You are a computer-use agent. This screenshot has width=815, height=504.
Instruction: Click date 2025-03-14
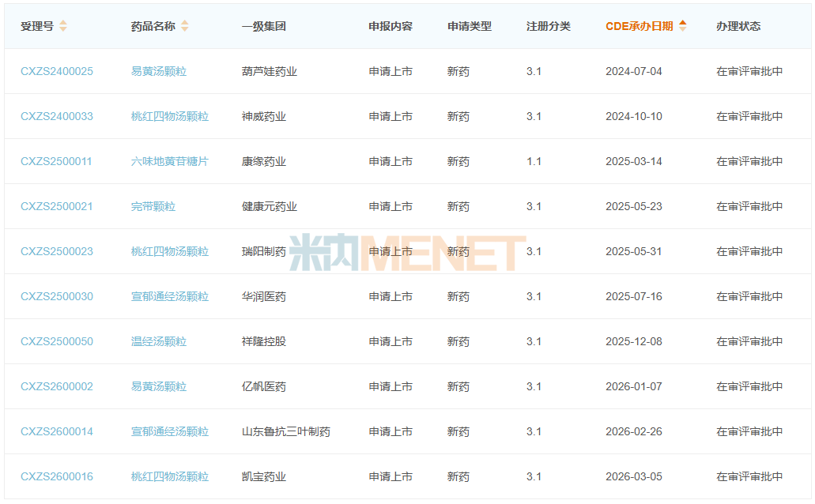634,162
